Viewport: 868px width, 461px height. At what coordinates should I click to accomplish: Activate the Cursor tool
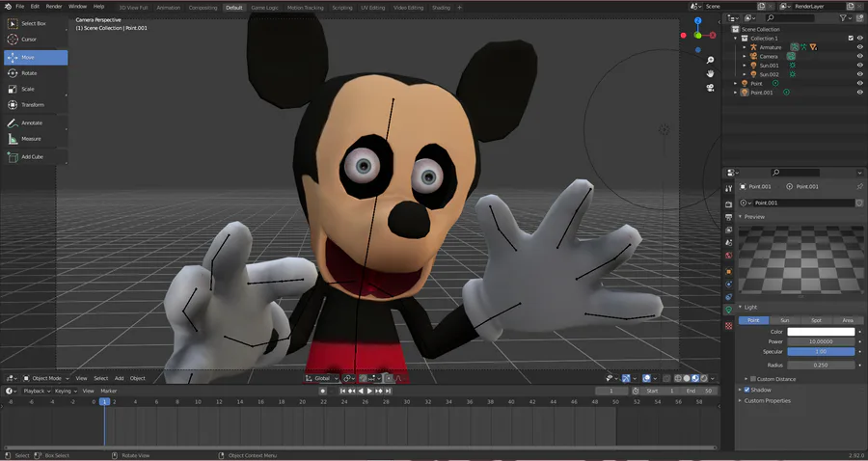36,40
